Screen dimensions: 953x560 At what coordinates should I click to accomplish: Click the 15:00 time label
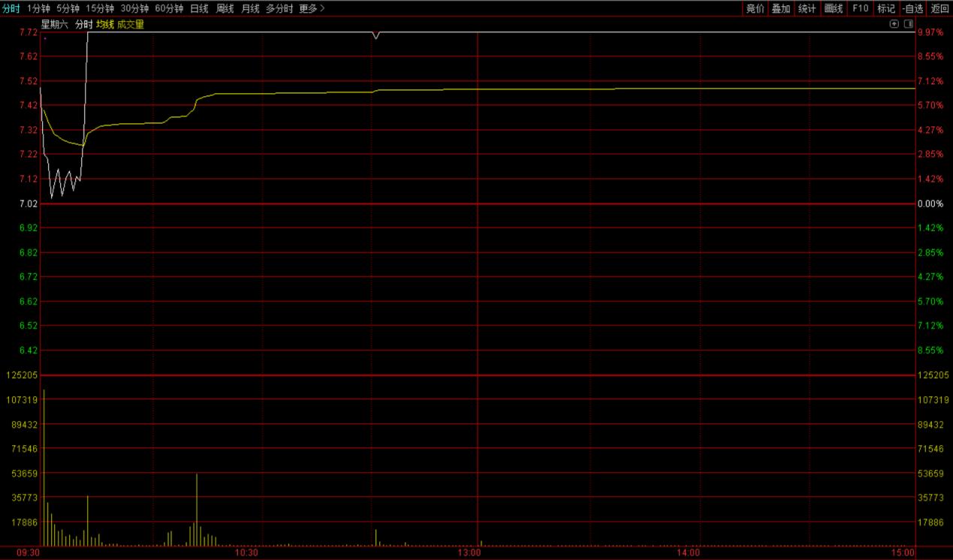[x=903, y=552]
